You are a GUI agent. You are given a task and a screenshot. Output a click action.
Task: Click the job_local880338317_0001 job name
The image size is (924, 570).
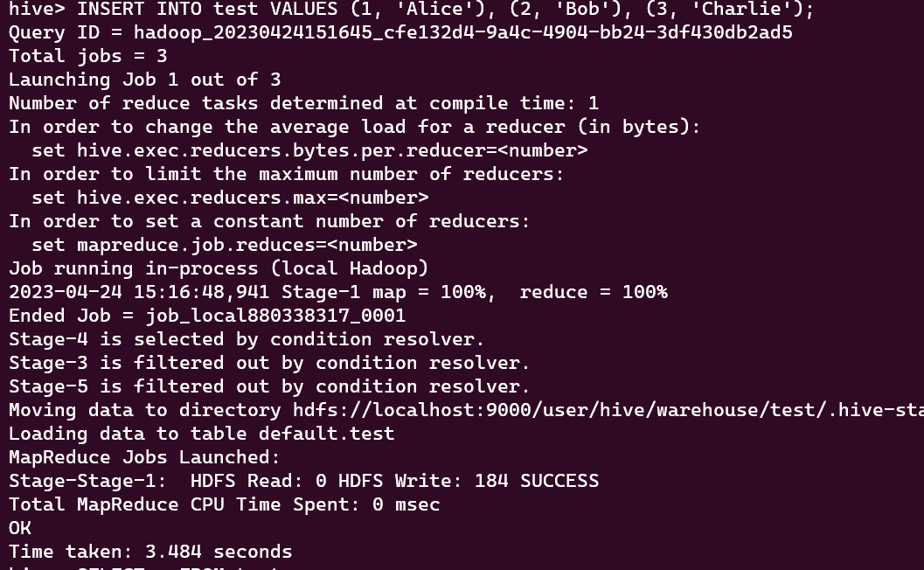275,316
